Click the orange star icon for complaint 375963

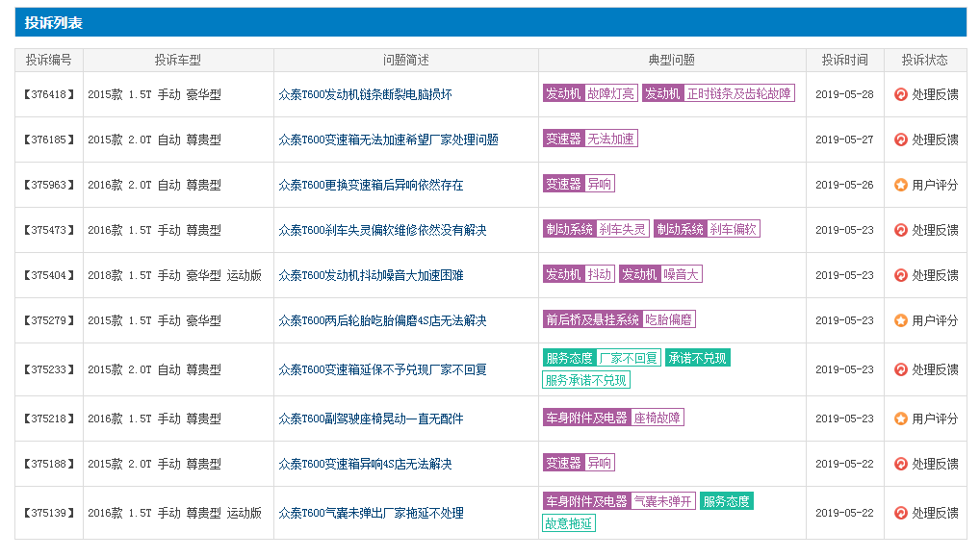[x=901, y=185]
